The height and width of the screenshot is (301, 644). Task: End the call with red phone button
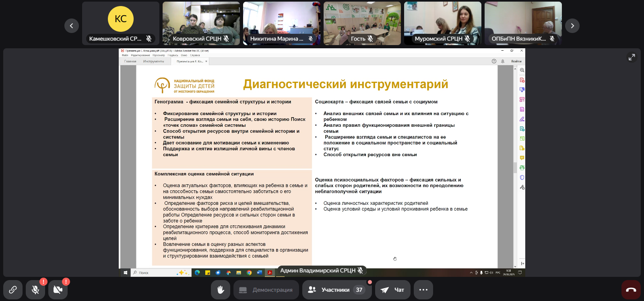[x=631, y=290]
